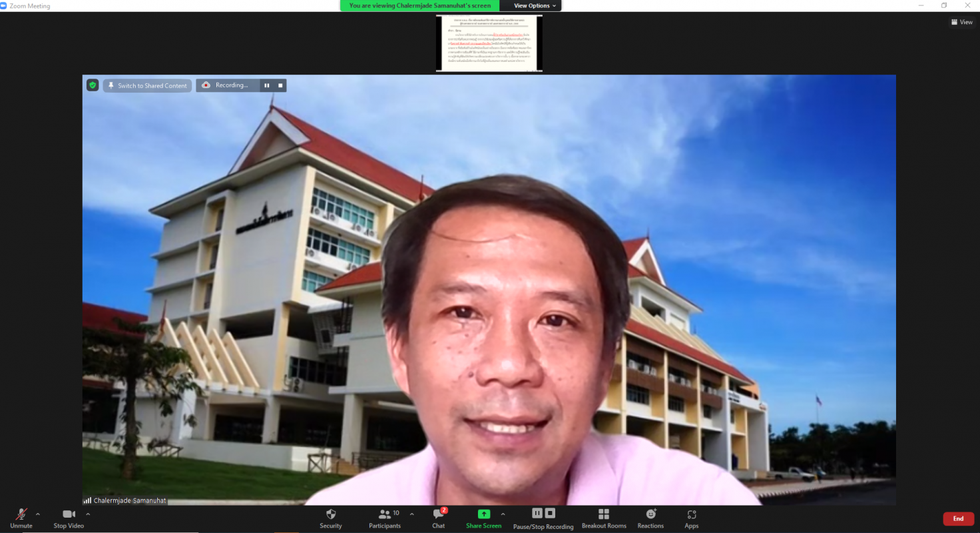
Task: Pause recording in the bottom toolbar
Action: 537,513
